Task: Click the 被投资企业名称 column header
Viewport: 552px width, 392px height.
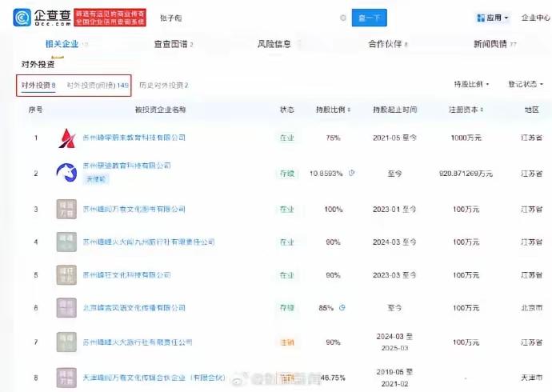Action: pos(160,110)
